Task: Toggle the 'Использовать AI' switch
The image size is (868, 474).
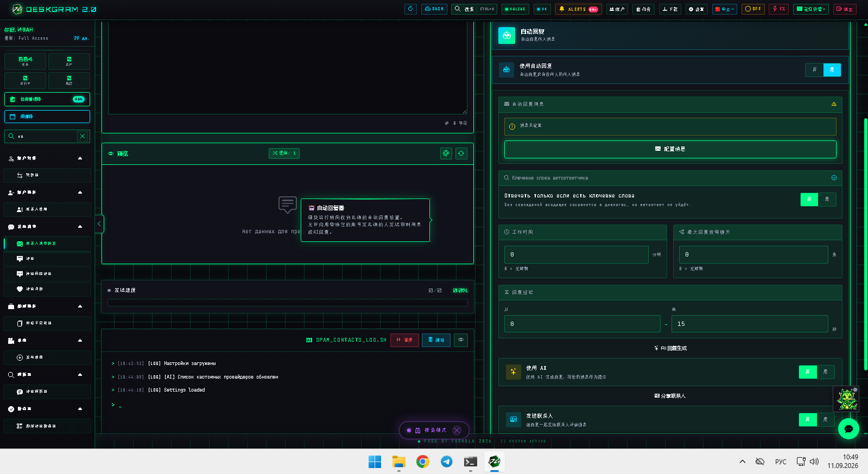Action: pyautogui.click(x=816, y=371)
